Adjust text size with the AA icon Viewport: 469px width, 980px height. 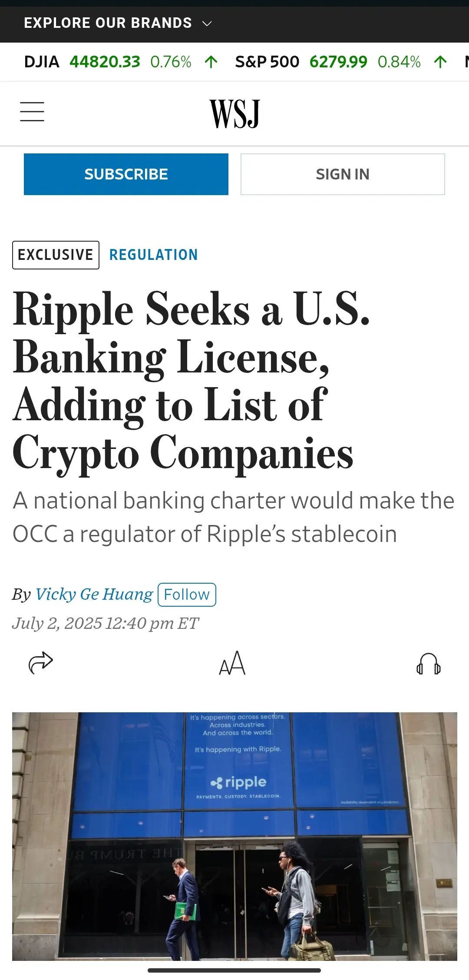pyautogui.click(x=232, y=663)
